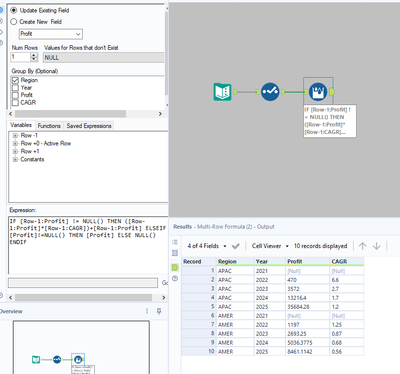Click the horizontal scrollbar under Group By list
400x374 pixels.
[69, 114]
